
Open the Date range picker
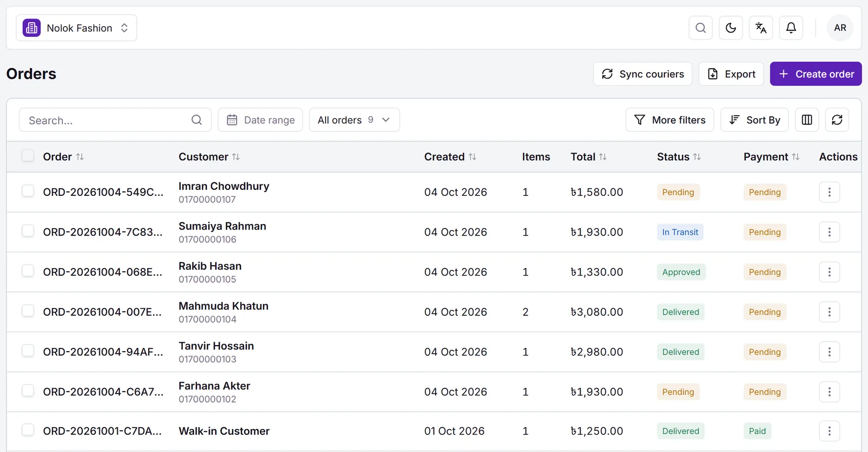[260, 120]
